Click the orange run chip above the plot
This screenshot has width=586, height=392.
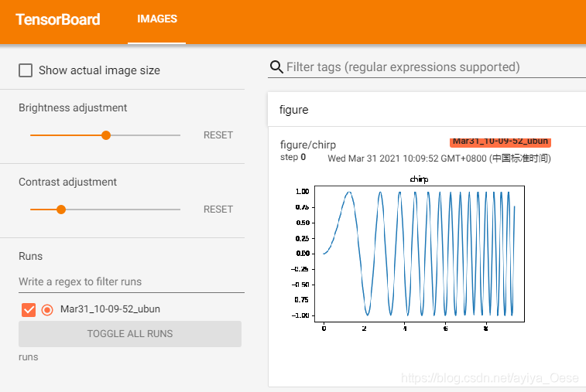[x=500, y=141]
